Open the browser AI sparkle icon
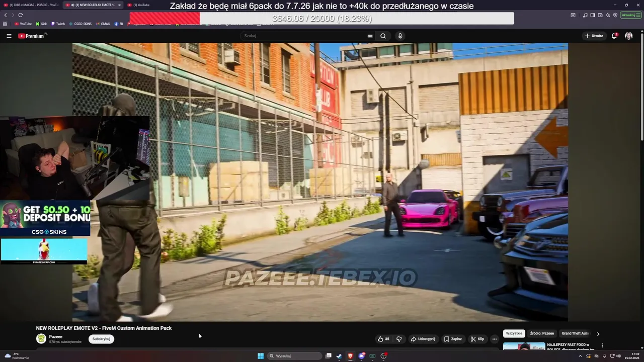The height and width of the screenshot is (362, 644). (x=607, y=15)
